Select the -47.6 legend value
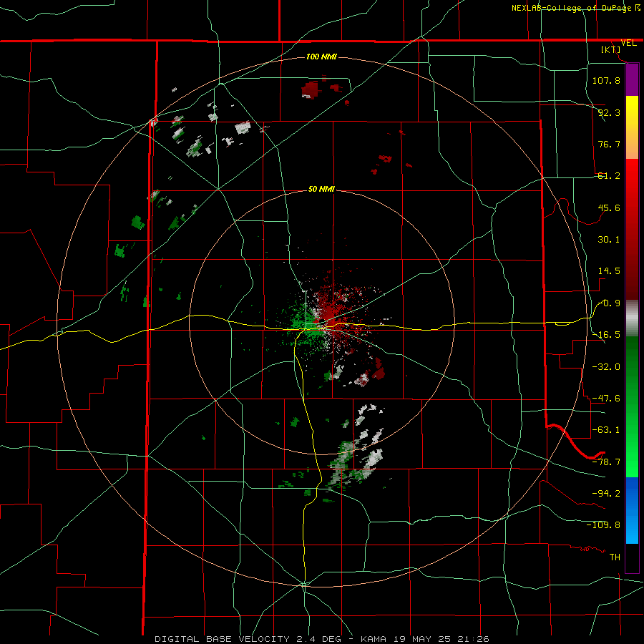 point(606,399)
